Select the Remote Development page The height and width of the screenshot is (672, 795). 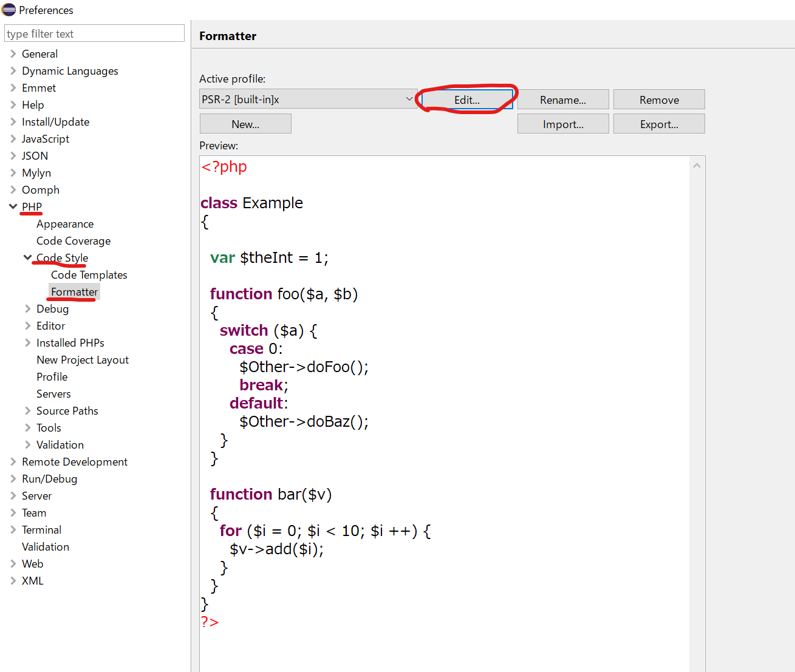tap(75, 462)
